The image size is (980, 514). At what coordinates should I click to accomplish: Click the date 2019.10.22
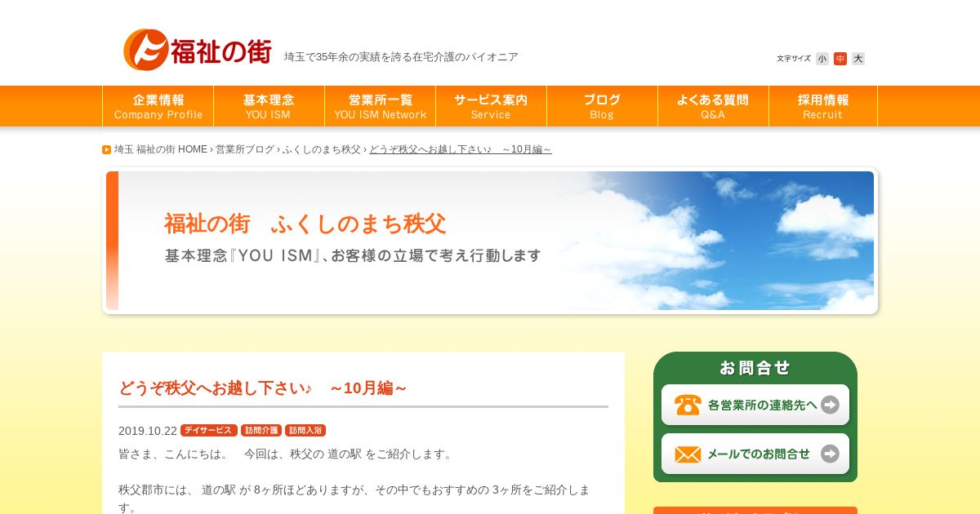[148, 431]
